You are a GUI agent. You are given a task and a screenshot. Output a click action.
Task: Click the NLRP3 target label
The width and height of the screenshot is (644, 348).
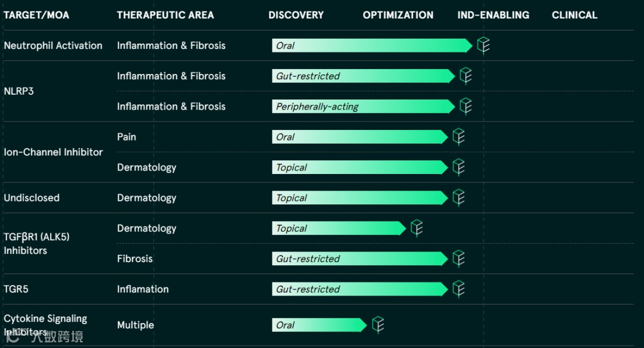pyautogui.click(x=18, y=91)
